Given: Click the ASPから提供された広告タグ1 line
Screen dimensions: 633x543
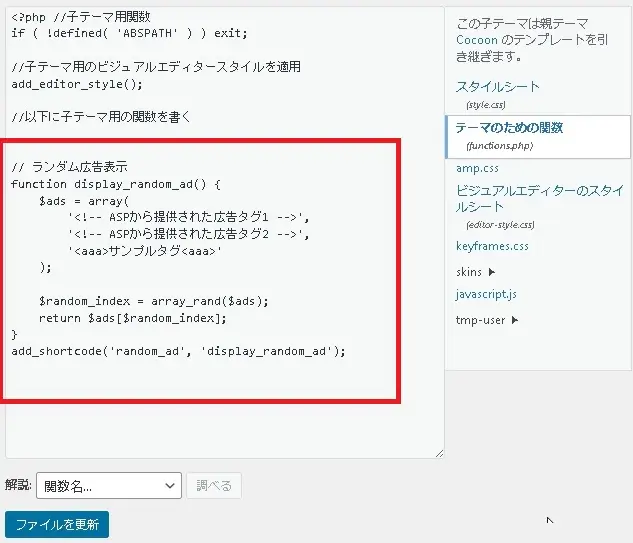Looking at the screenshot, I should (x=189, y=217).
